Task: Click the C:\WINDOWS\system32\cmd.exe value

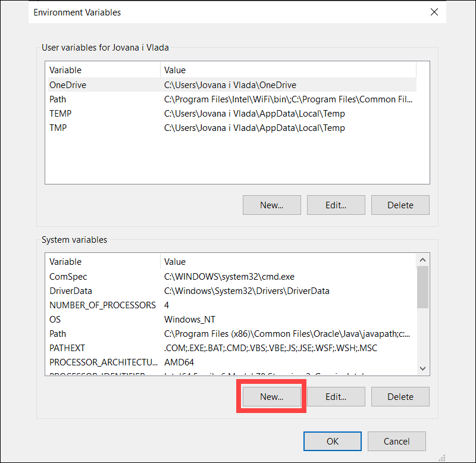Action: [x=229, y=277]
